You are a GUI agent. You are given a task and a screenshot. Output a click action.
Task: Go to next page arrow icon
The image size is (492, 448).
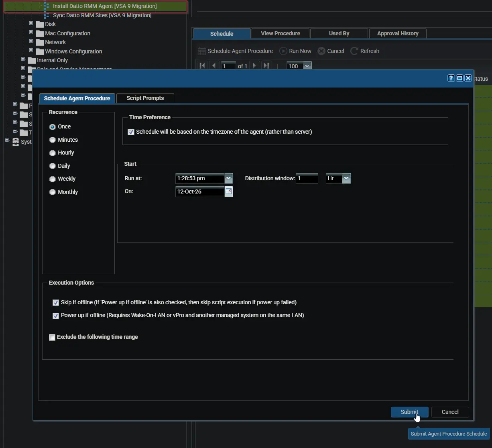(254, 65)
